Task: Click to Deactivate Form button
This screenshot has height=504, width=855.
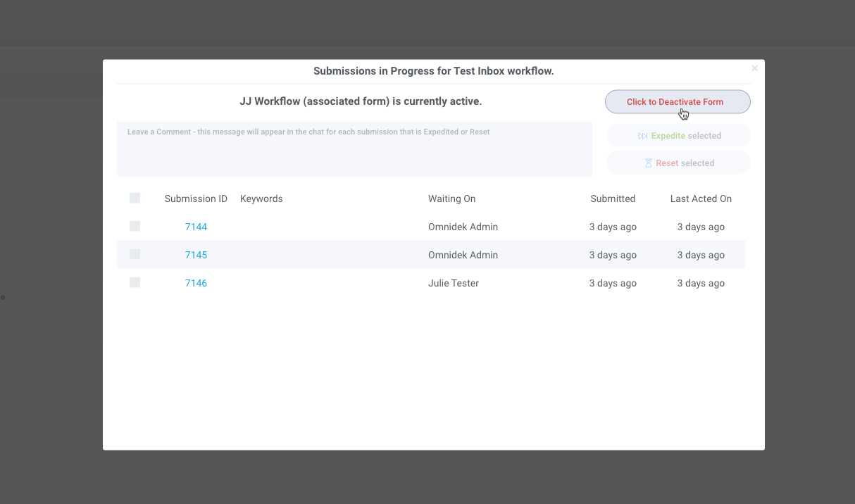Action: tap(677, 102)
